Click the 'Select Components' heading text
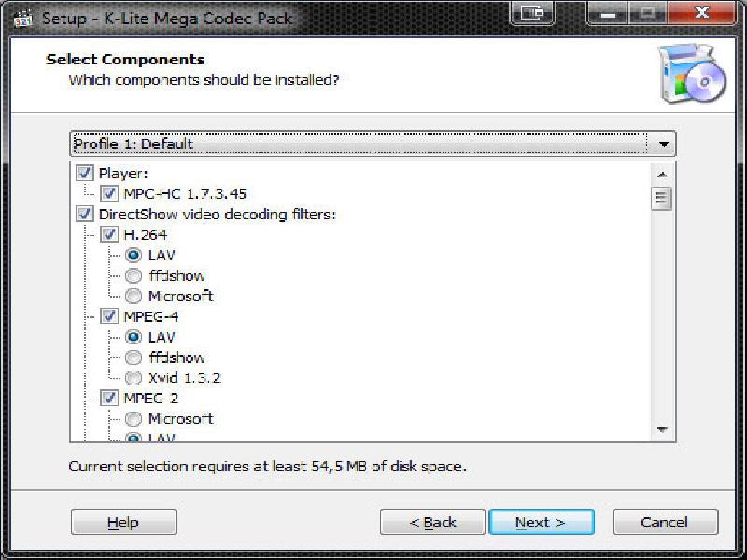 click(x=125, y=60)
